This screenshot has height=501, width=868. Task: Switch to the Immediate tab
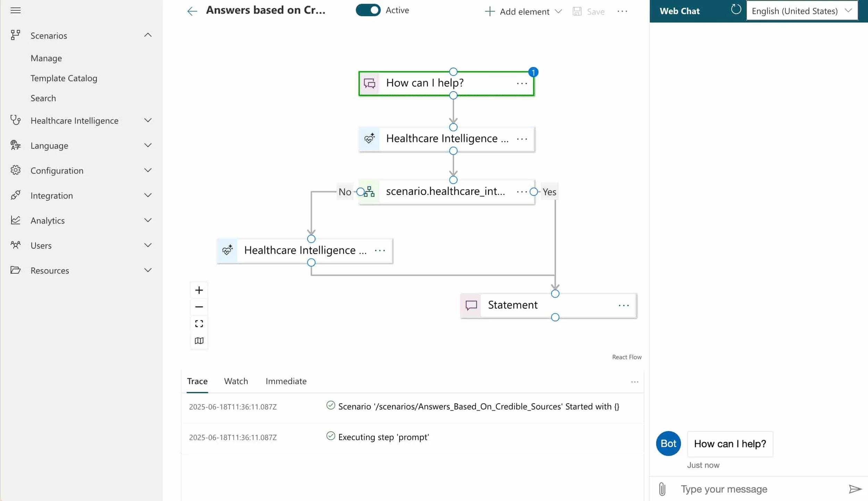pos(286,381)
